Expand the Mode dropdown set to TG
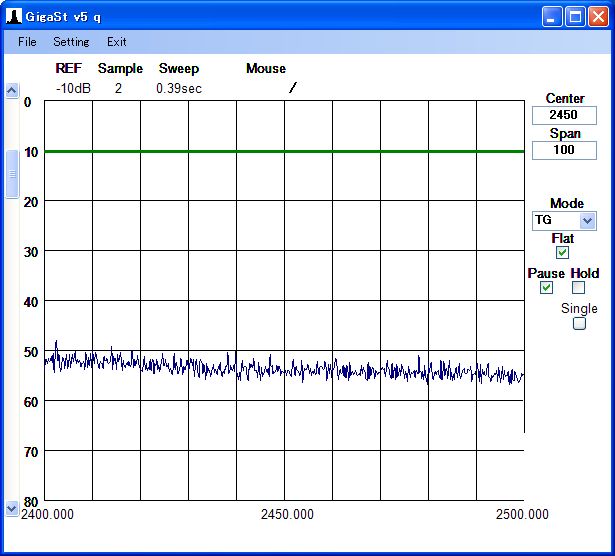This screenshot has height=556, width=615. [x=587, y=220]
